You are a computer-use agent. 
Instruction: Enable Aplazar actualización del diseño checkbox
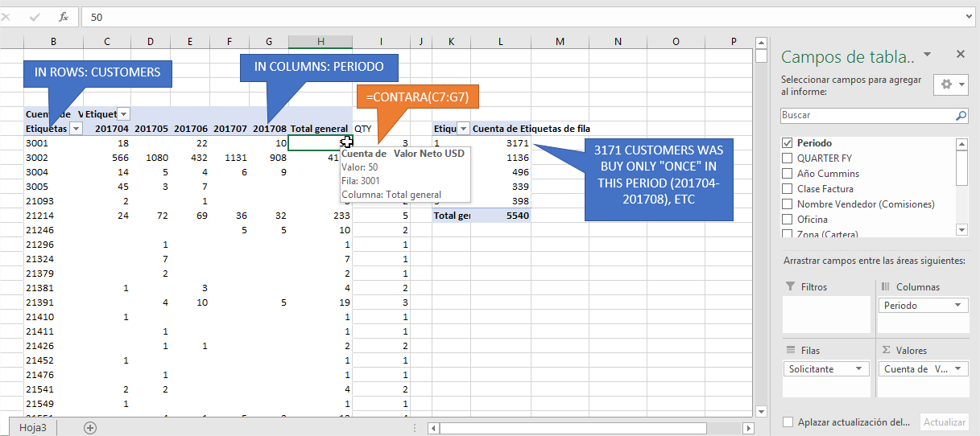(788, 422)
